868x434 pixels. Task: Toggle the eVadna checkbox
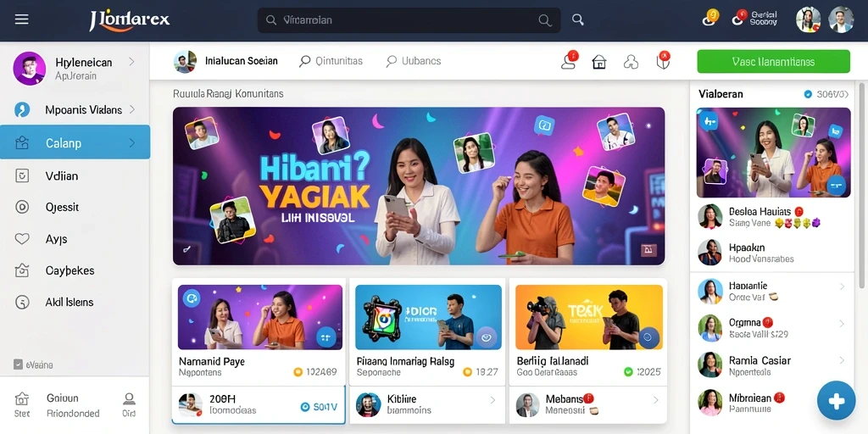click(x=18, y=364)
